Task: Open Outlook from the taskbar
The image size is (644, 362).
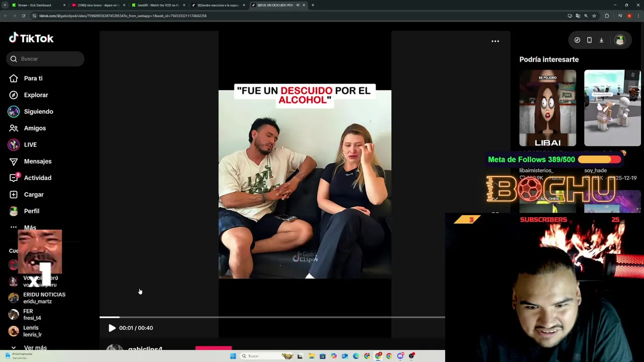Action: click(345, 356)
